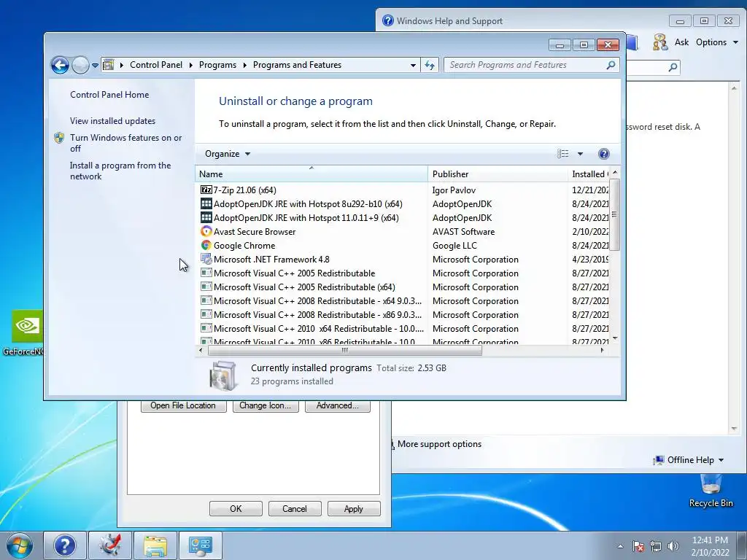This screenshot has height=560, width=747.
Task: Open Options menu in Windows Help and Support
Action: click(717, 42)
